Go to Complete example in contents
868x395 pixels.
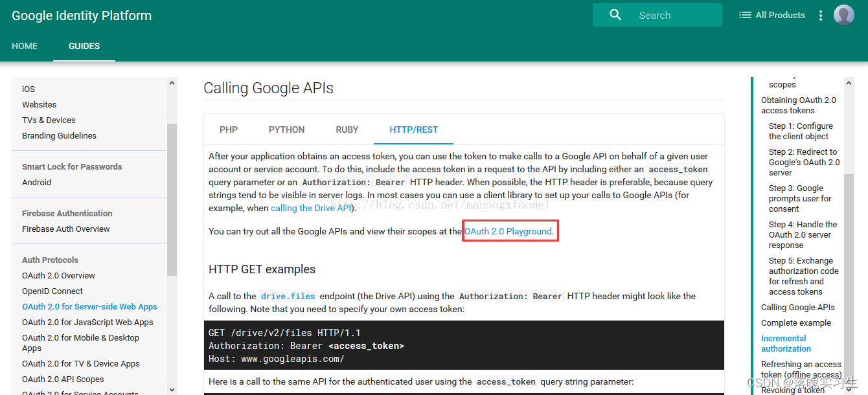coord(795,322)
